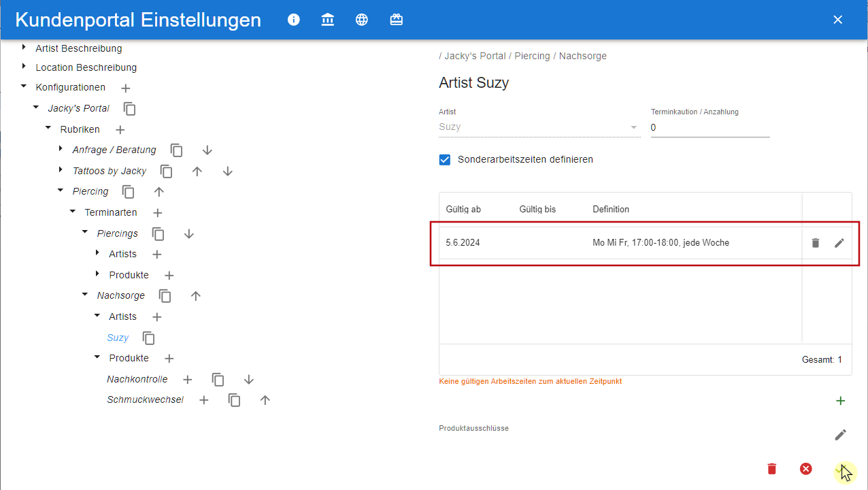Expand Anfrage / Beratung node
Viewport: 868px width, 490px height.
click(x=61, y=149)
